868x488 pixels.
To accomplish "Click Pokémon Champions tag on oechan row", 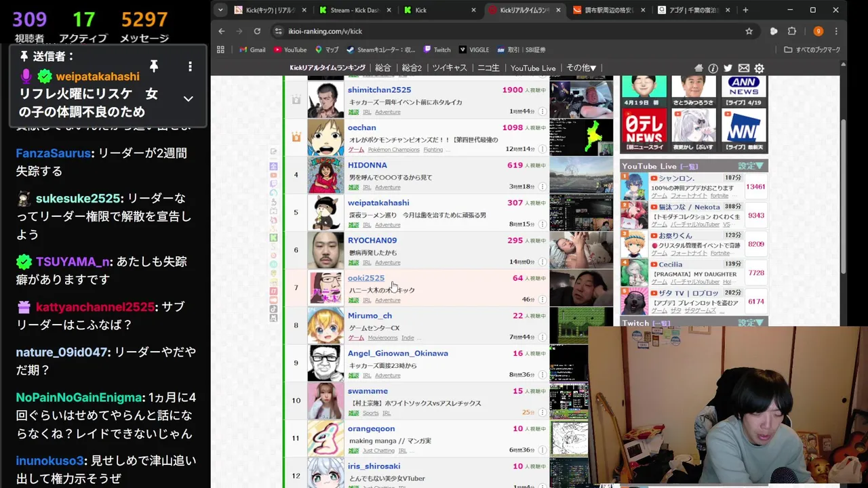I will coord(393,149).
